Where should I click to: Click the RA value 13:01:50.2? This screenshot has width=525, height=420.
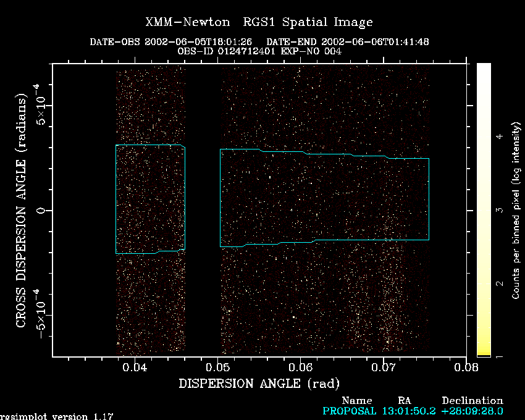tap(409, 411)
